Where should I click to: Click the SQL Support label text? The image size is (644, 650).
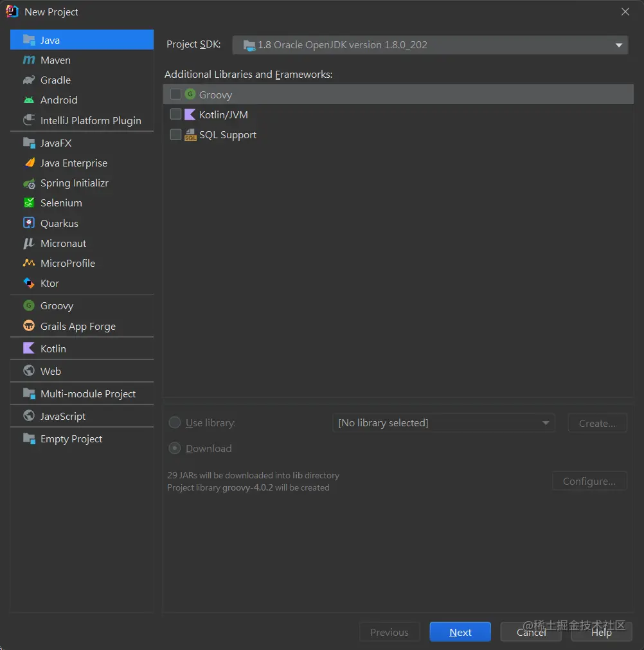pyautogui.click(x=228, y=135)
